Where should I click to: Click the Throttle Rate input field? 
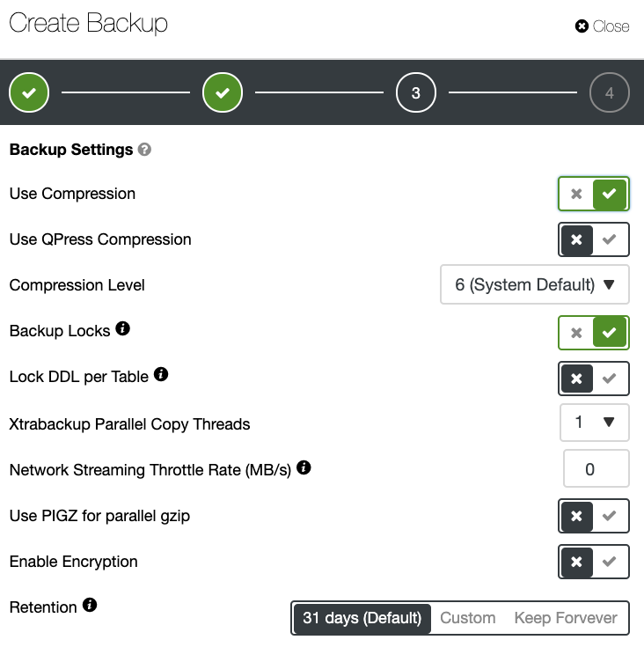(x=596, y=468)
